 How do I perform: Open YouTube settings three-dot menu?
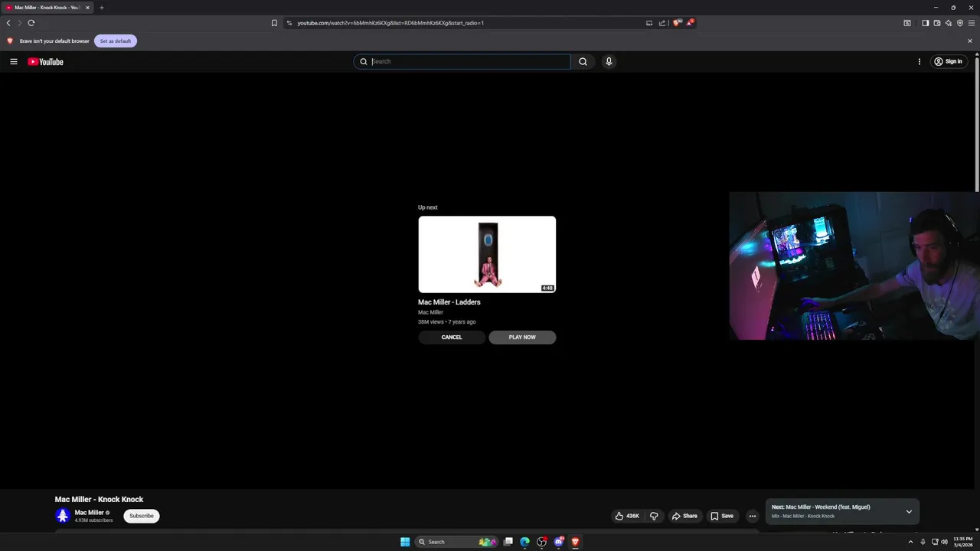point(919,61)
